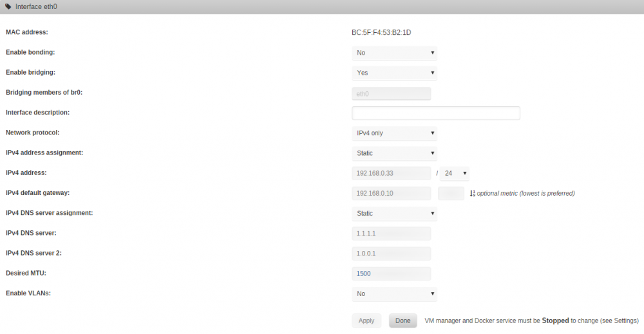
Task: Click the Interface eth0 section header
Action: pos(322,7)
